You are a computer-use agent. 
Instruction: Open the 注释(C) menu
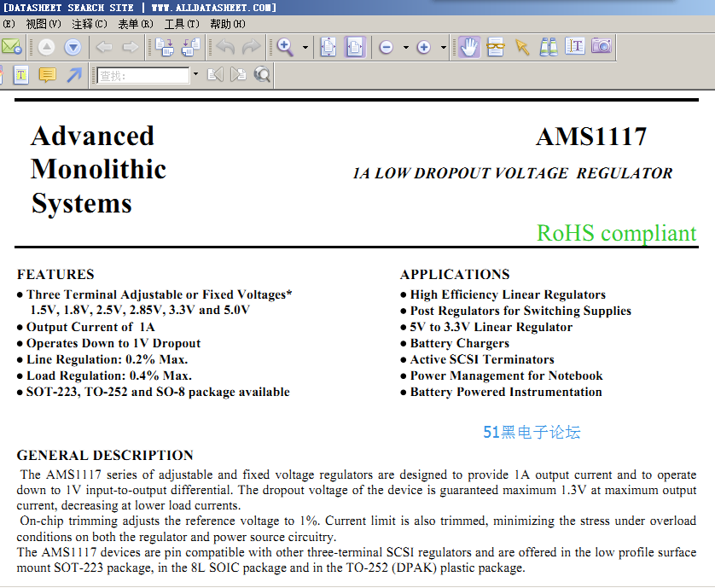click(x=90, y=24)
